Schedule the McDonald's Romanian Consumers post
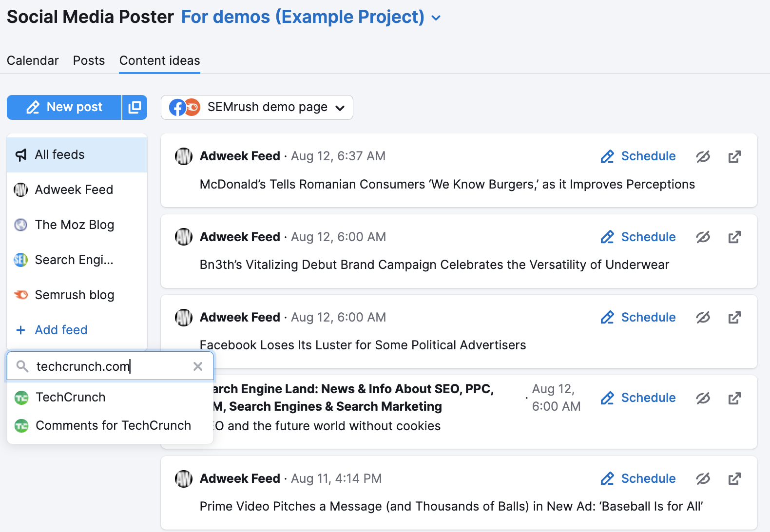Viewport: 770px width, 532px height. click(638, 156)
